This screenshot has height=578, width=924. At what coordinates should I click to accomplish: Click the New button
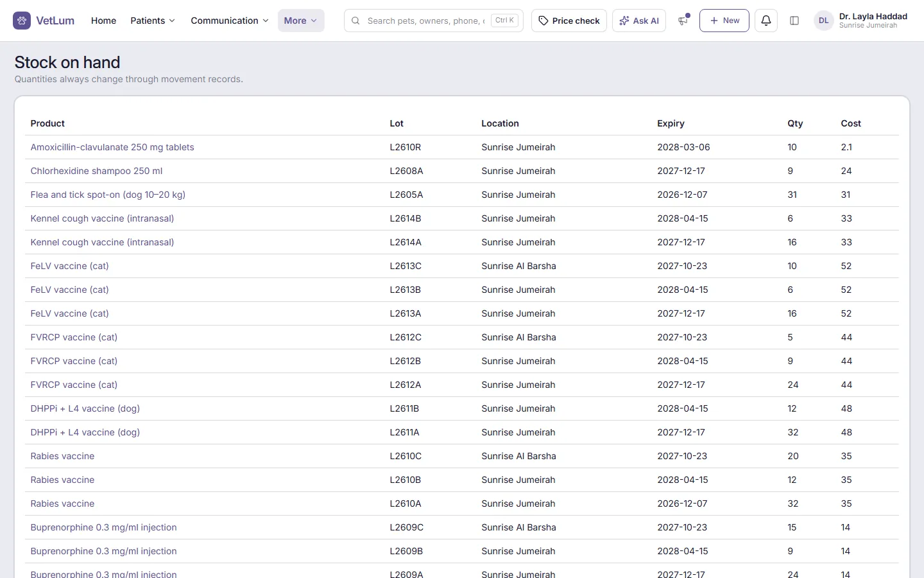[724, 21]
